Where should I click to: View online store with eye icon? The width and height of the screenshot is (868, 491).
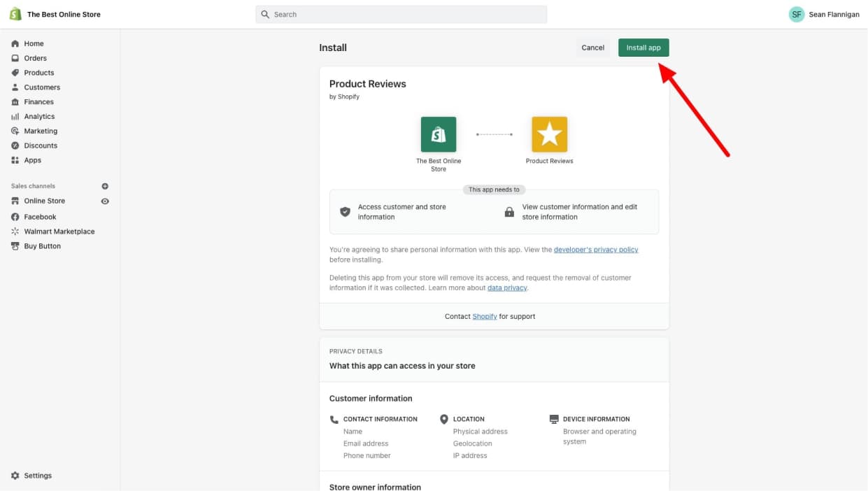click(x=105, y=201)
